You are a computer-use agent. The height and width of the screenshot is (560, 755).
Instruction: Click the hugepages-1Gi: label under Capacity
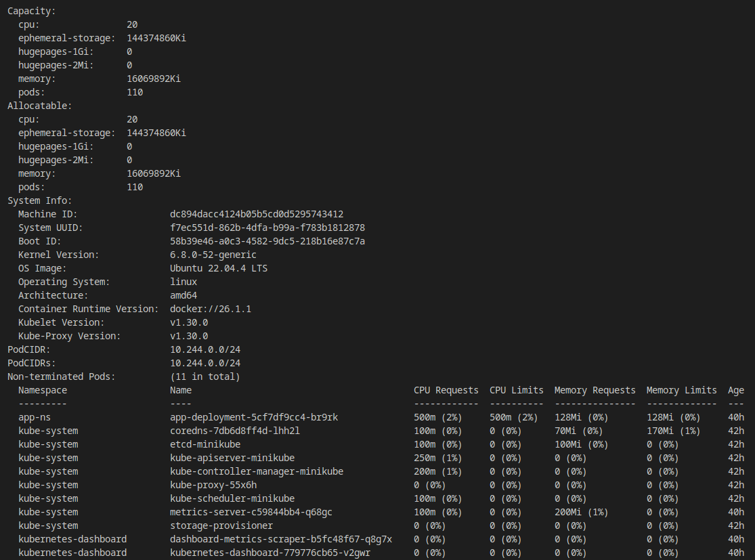56,51
